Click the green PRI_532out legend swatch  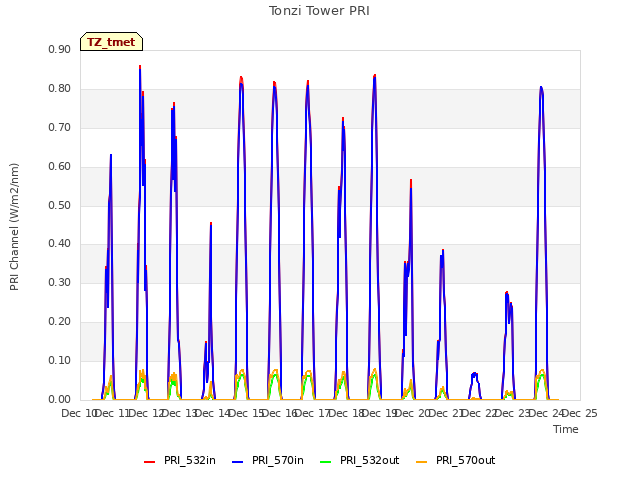point(326,462)
